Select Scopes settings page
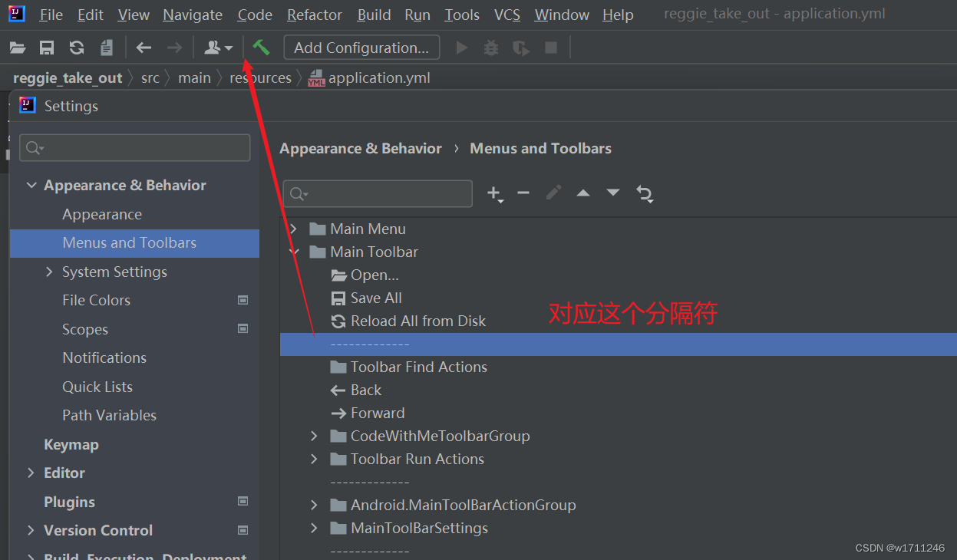The image size is (957, 560). [85, 329]
